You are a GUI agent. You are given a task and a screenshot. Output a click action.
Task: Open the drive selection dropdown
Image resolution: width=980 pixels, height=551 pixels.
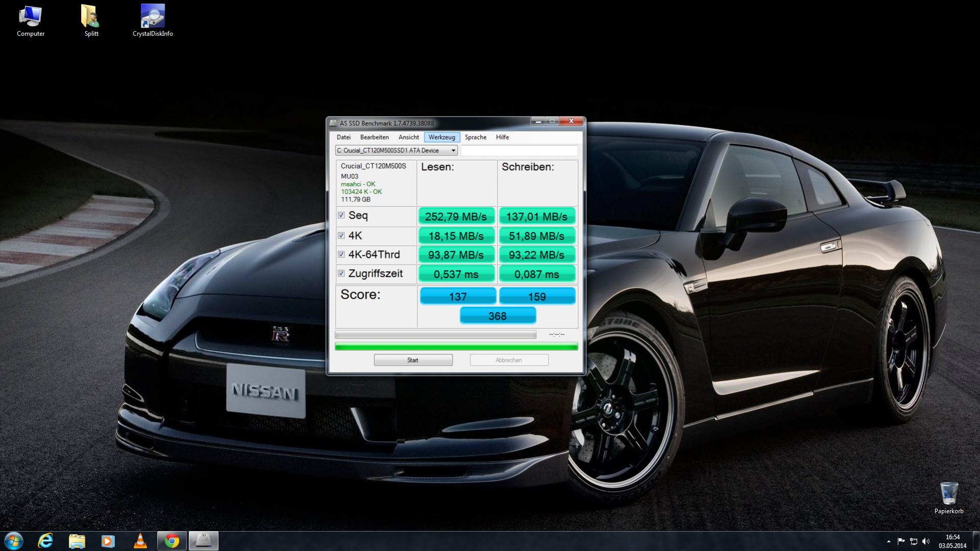(x=396, y=151)
